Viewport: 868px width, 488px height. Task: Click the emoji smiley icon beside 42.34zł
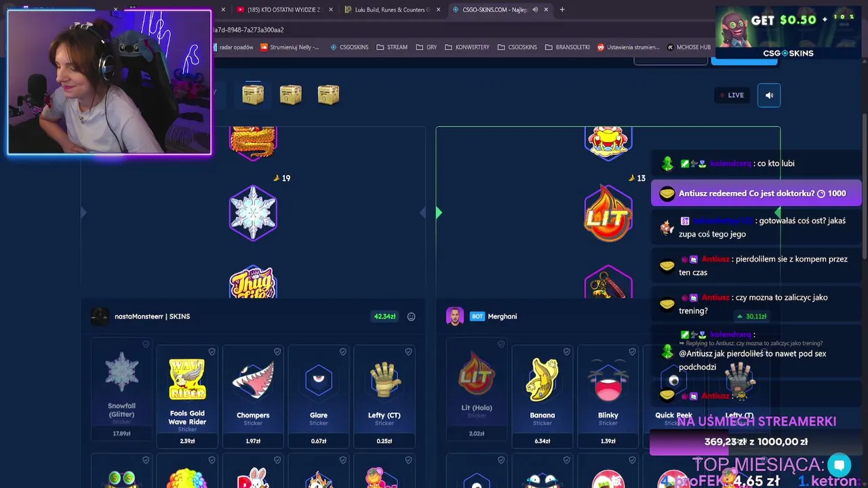pos(411,317)
